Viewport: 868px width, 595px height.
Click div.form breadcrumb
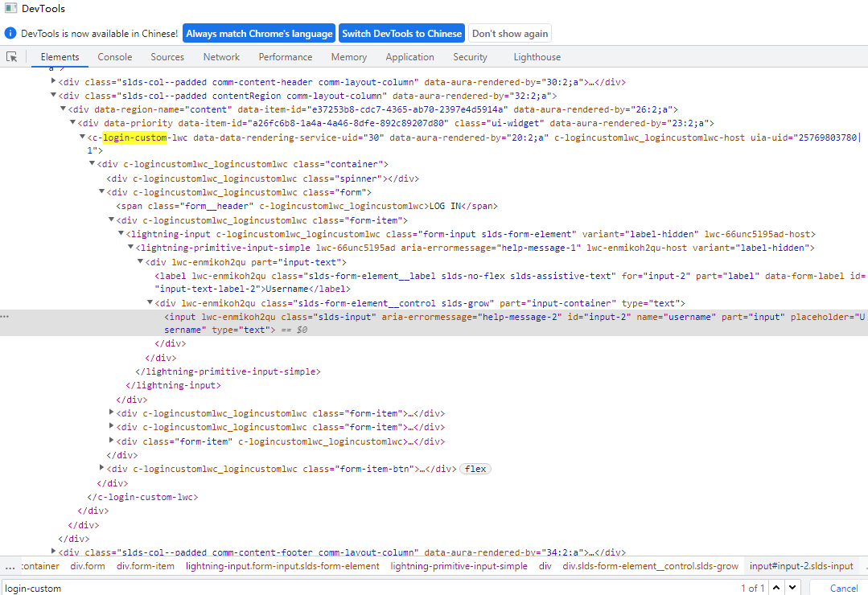coord(88,566)
